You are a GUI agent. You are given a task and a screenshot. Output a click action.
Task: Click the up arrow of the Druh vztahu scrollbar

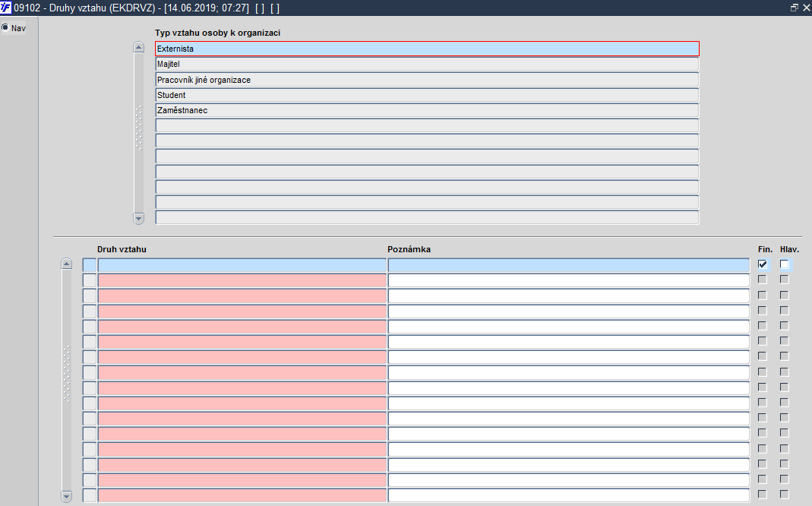pos(66,264)
